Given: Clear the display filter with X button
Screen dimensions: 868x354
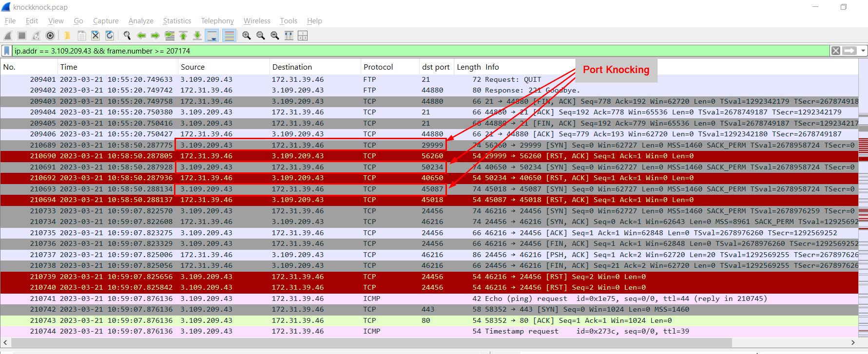Looking at the screenshot, I should pyautogui.click(x=836, y=51).
